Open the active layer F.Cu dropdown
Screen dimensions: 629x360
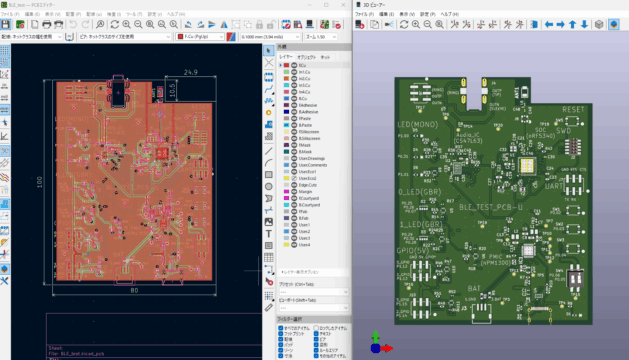(x=200, y=37)
